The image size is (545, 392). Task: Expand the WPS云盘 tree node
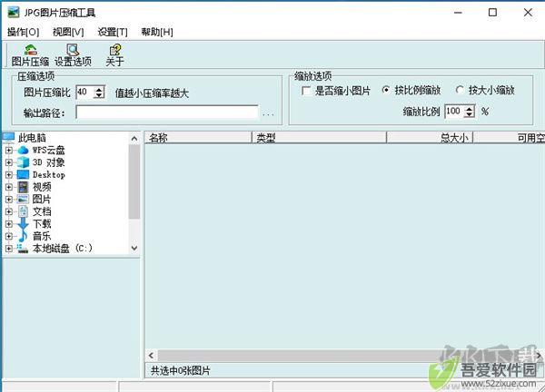9,151
